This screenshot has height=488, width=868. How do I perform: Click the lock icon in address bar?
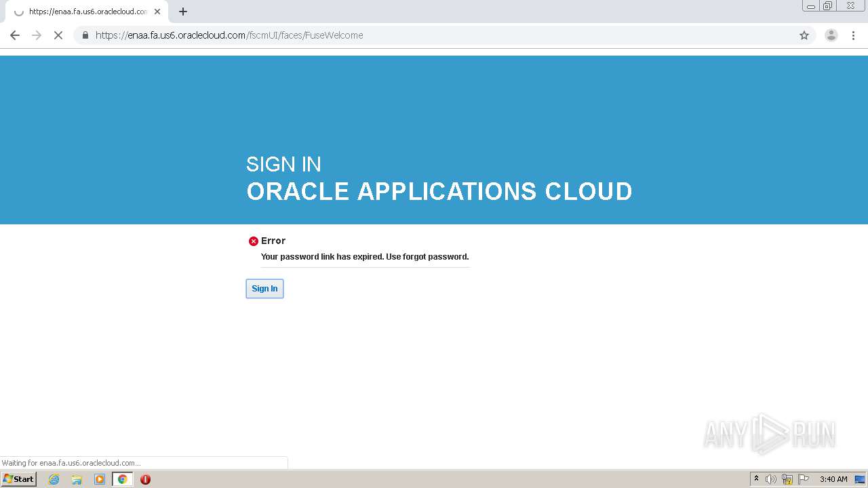(85, 35)
